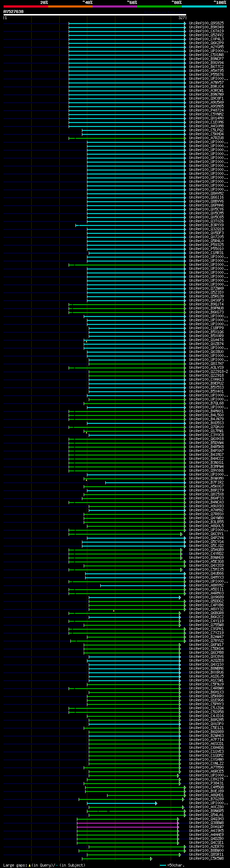Select hit label UniRef100_B6T7C2
The image size is (230, 868).
click(x=206, y=67)
